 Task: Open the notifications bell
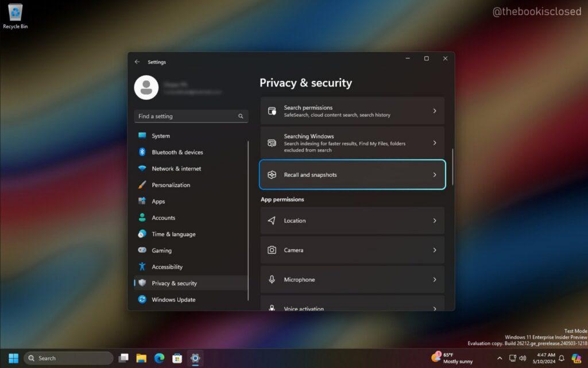562,358
